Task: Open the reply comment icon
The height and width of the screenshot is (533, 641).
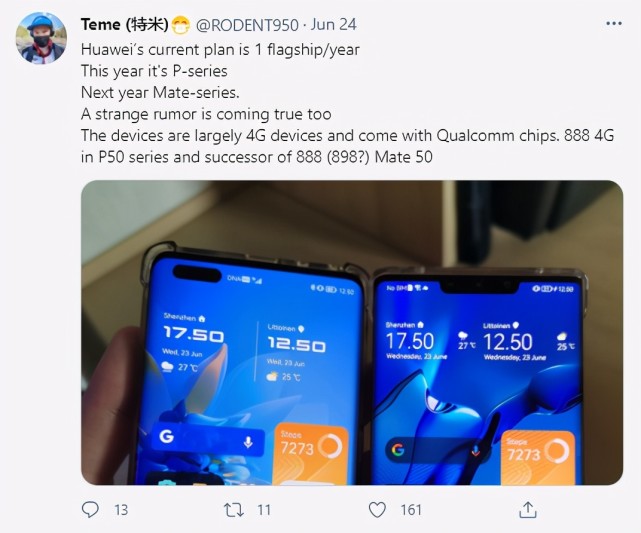Action: pos(90,510)
